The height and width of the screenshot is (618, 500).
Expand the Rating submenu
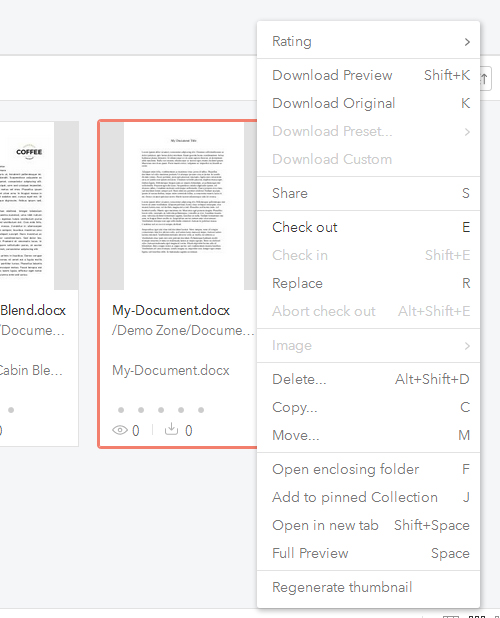368,41
